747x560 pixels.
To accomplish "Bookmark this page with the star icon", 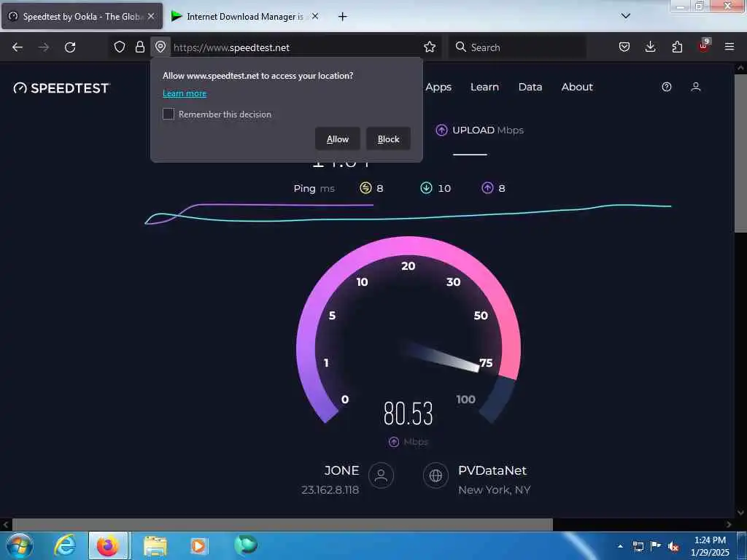I will (430, 47).
